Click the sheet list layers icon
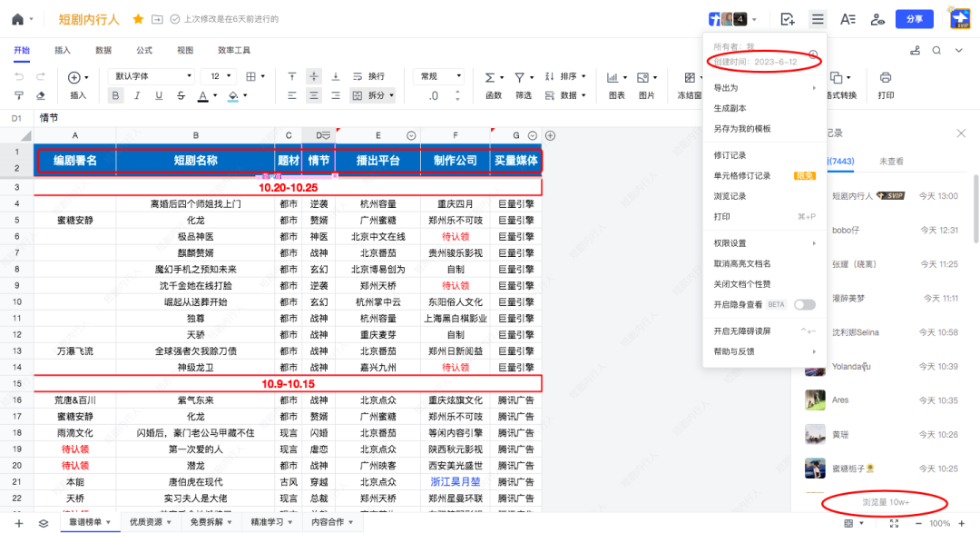This screenshot has height=533, width=980. (x=44, y=524)
